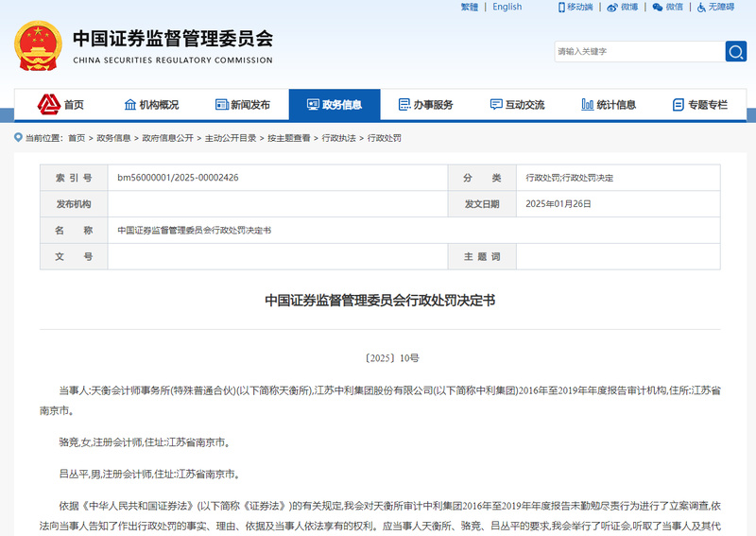
Task: Click the search magnifier button
Action: pos(735,52)
